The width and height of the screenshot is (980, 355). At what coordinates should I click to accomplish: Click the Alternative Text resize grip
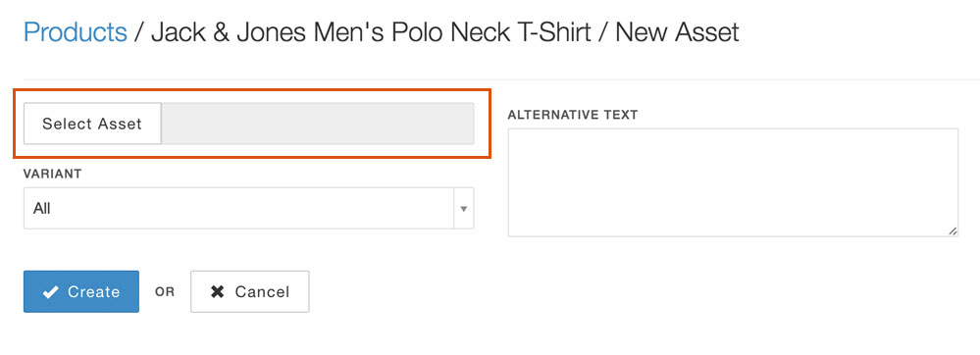(953, 230)
